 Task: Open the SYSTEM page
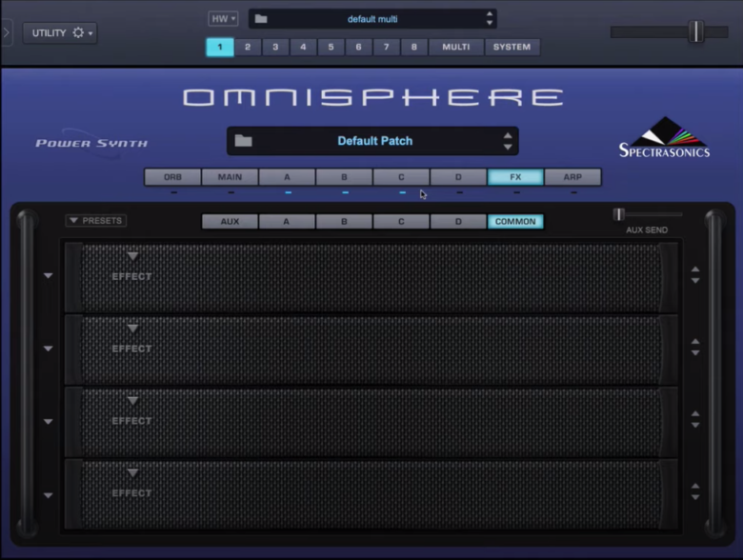pyautogui.click(x=512, y=47)
